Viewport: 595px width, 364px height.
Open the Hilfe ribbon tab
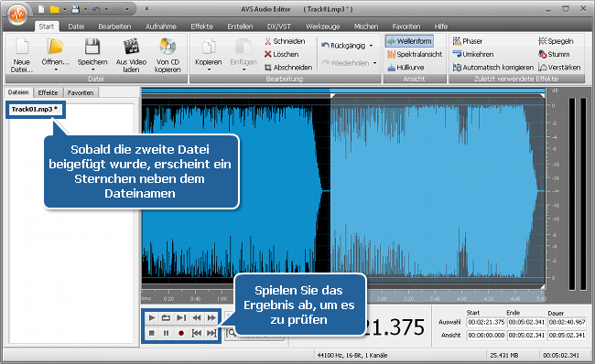pos(441,27)
